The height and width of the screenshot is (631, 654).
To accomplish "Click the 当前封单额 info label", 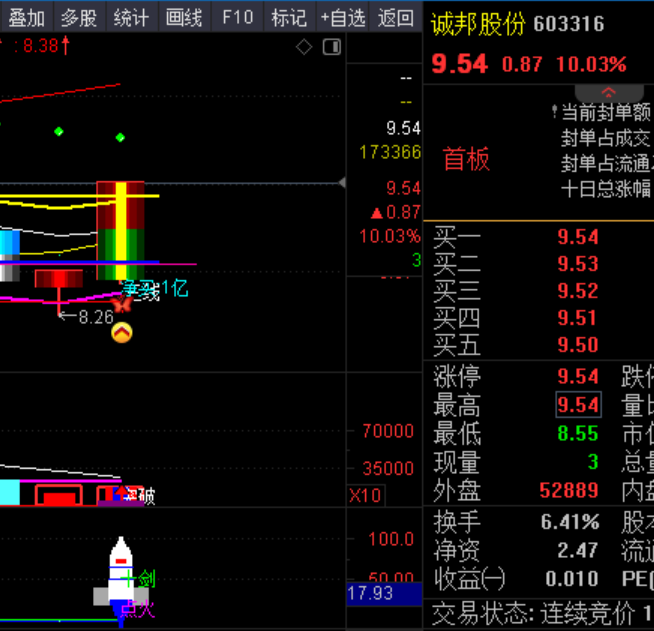I will [606, 112].
